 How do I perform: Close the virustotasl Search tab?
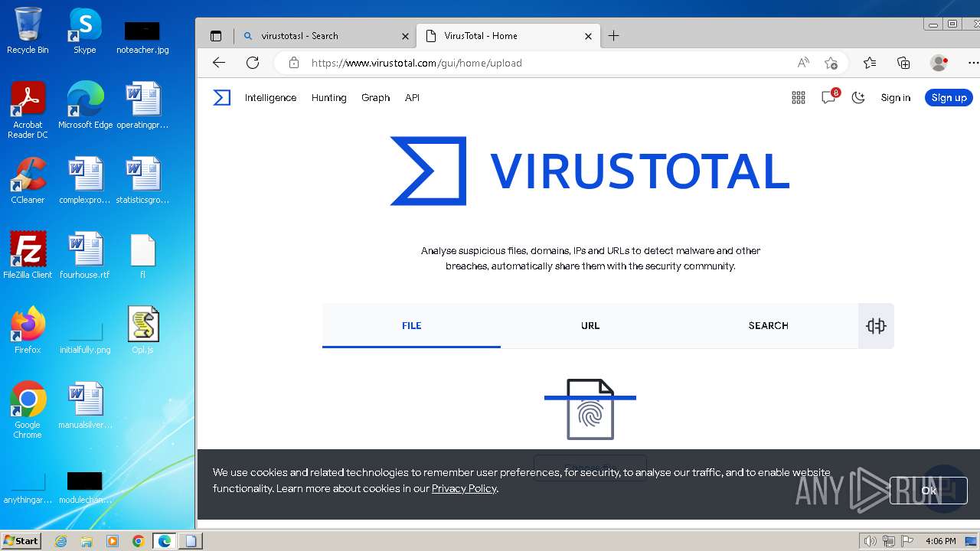(406, 36)
